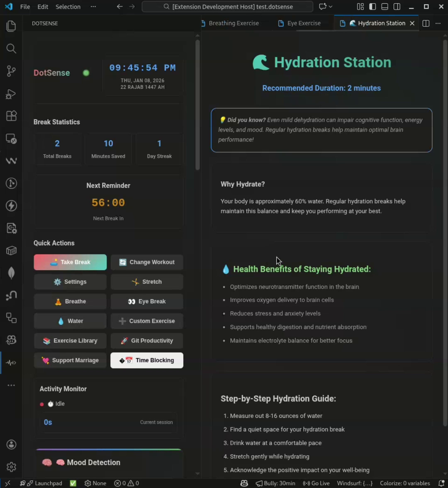Click the Day Streak statistic card
The width and height of the screenshot is (448, 488).
[x=159, y=149]
